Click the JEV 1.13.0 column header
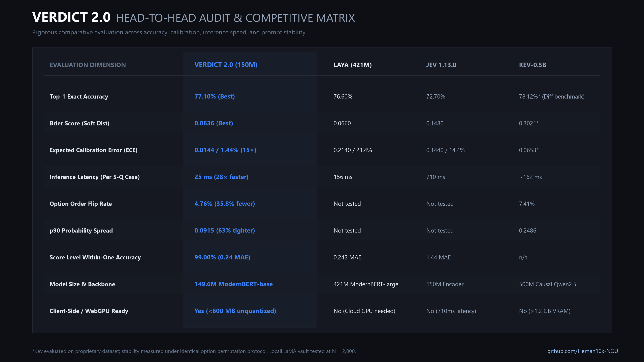 (441, 65)
